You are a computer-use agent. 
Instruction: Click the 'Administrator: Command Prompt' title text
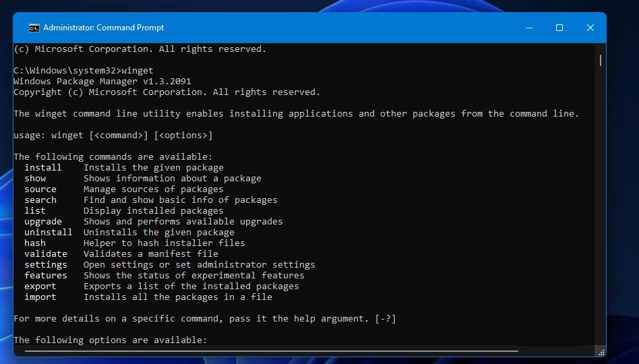tap(104, 28)
